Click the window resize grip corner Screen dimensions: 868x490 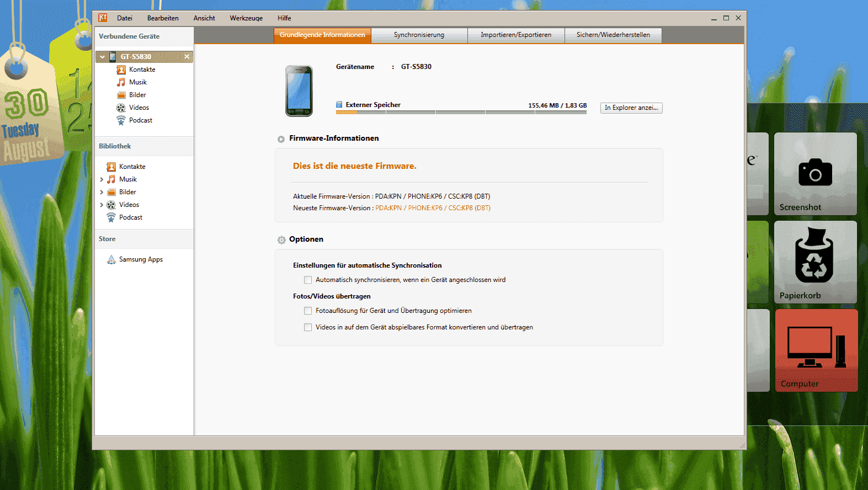coord(742,446)
